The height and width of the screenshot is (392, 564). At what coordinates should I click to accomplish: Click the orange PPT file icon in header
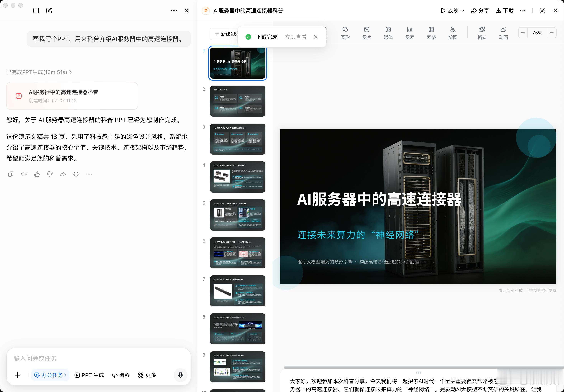tap(206, 11)
